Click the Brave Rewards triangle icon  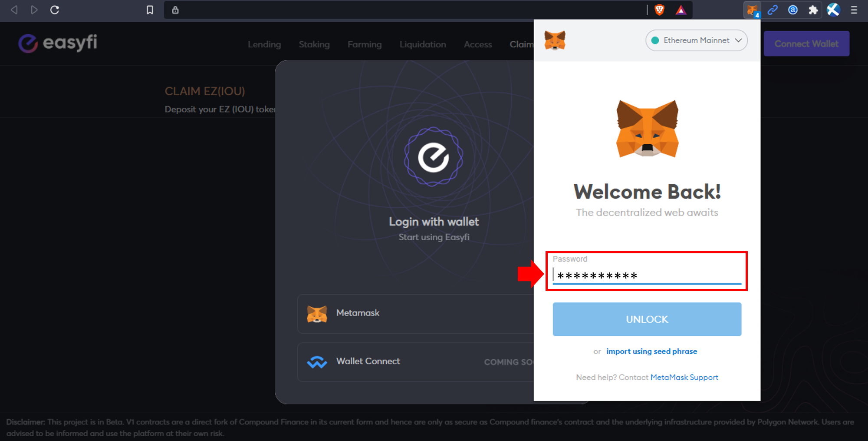(681, 10)
